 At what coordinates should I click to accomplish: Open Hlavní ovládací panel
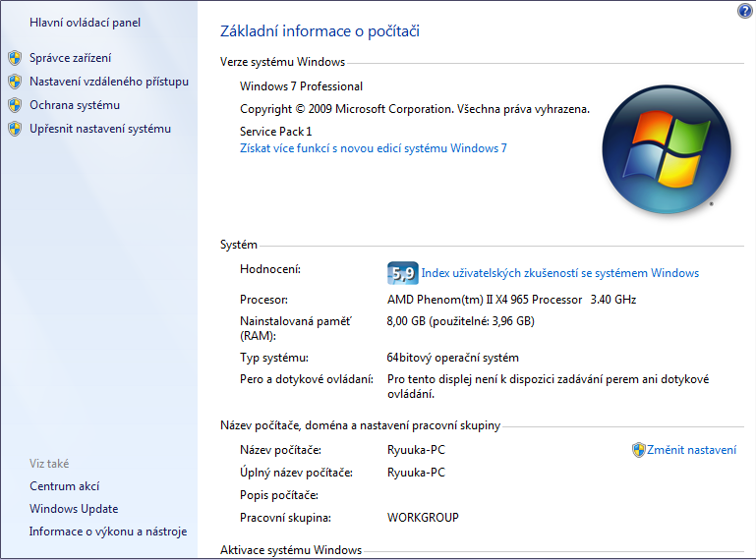(85, 23)
